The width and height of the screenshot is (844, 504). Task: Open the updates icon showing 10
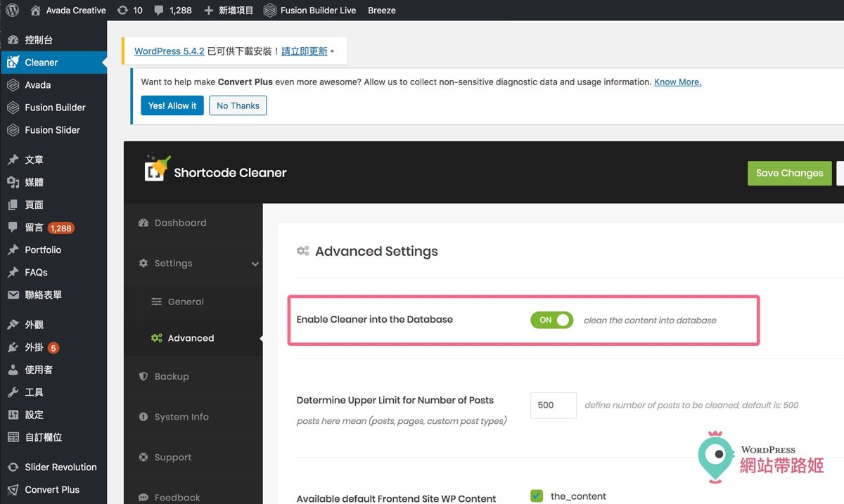coord(122,11)
